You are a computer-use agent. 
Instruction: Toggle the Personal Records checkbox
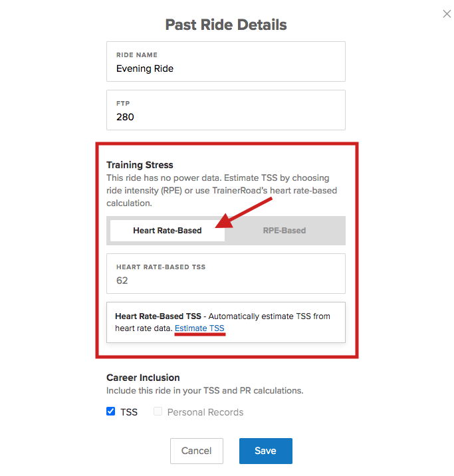tap(158, 412)
